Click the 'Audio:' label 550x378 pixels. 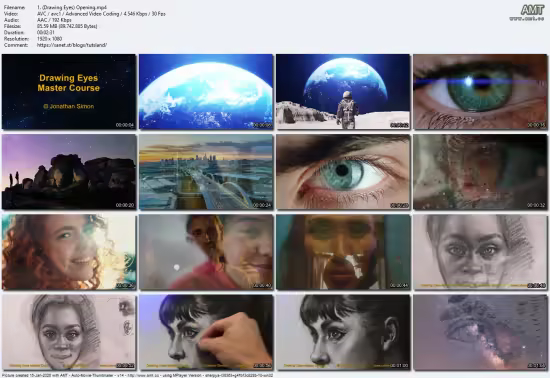coord(11,20)
